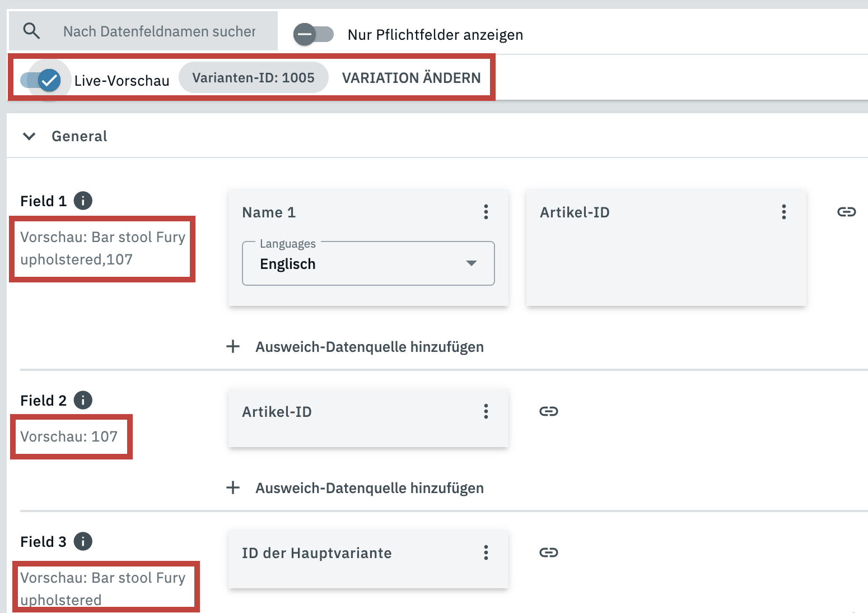Screen dimensions: 868x613
Task: Click the link icon for Field 3
Action: (x=549, y=552)
